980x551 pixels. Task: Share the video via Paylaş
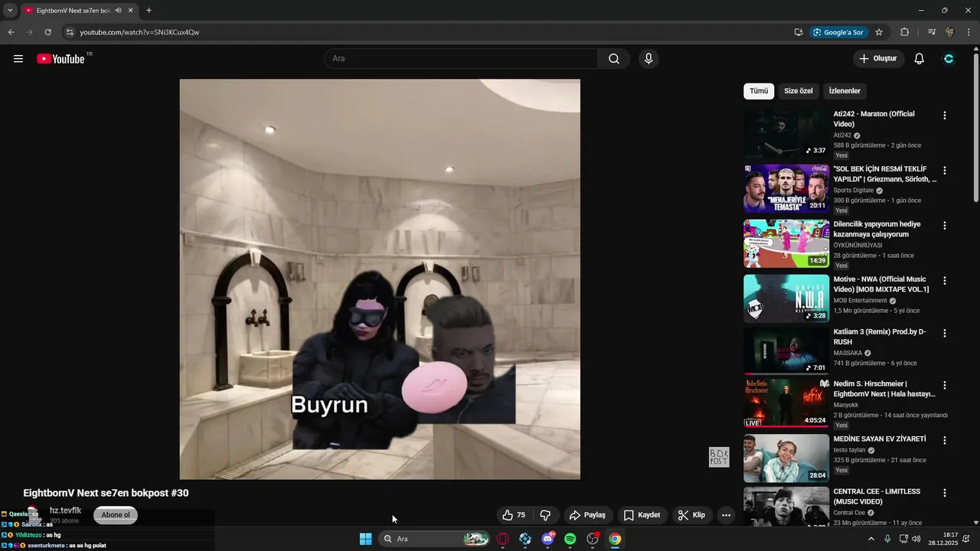pyautogui.click(x=587, y=515)
